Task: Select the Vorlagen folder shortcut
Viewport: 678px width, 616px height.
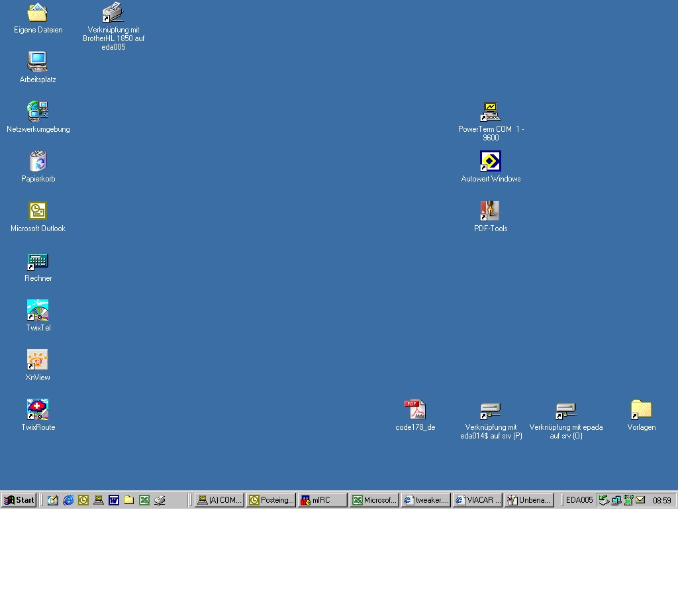Action: pos(641,410)
